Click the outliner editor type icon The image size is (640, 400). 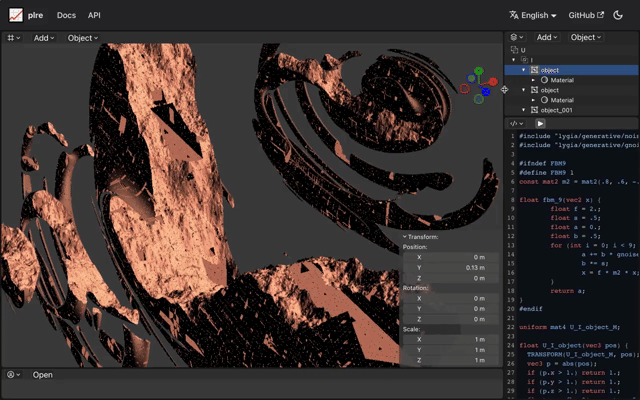515,38
